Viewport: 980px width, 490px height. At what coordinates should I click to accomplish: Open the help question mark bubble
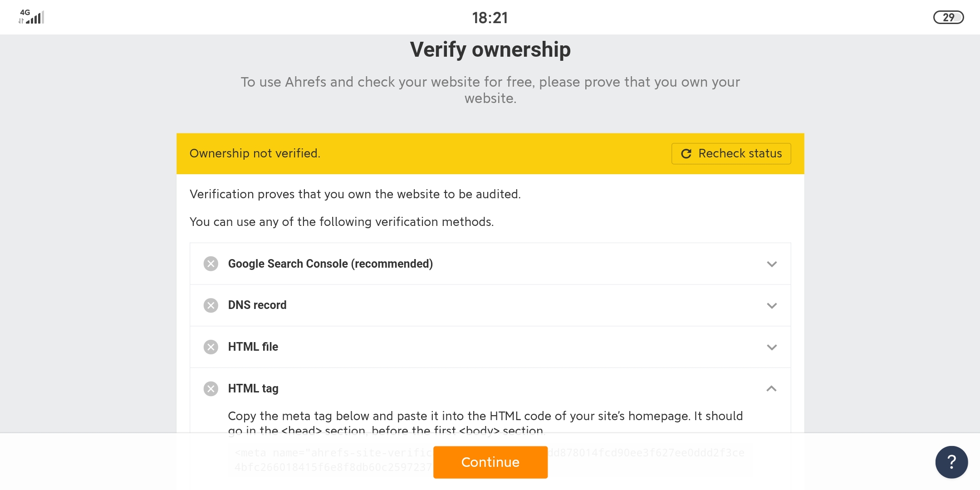pyautogui.click(x=951, y=462)
